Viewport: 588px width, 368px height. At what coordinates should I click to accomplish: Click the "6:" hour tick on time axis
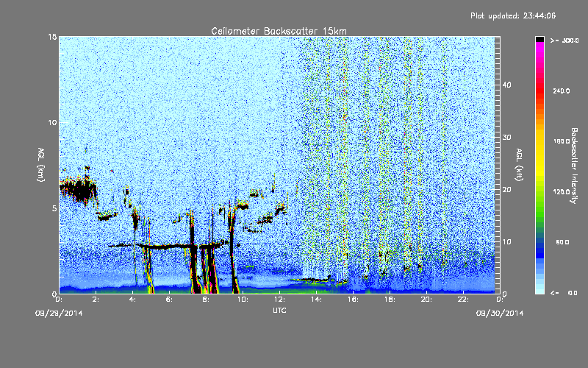tap(170, 300)
